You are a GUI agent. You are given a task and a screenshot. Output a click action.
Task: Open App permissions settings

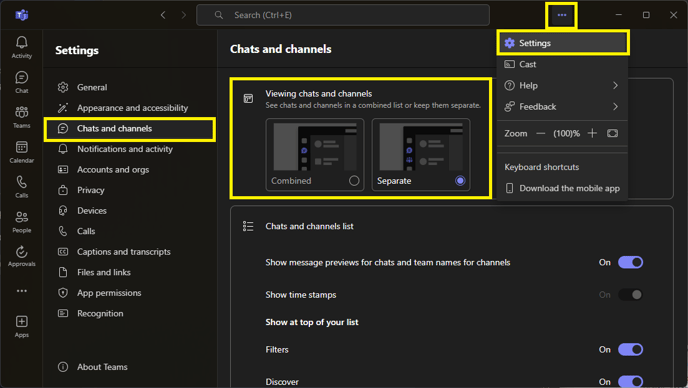coord(129,293)
